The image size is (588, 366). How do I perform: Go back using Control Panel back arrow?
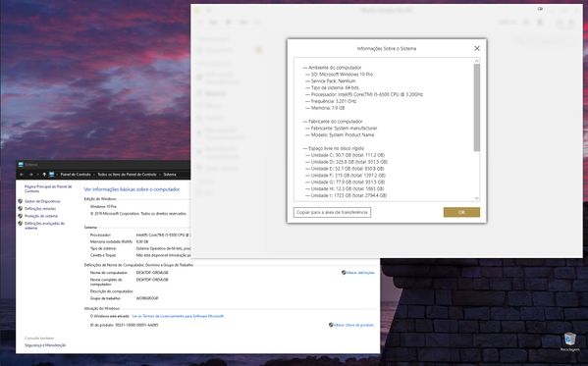(x=22, y=175)
